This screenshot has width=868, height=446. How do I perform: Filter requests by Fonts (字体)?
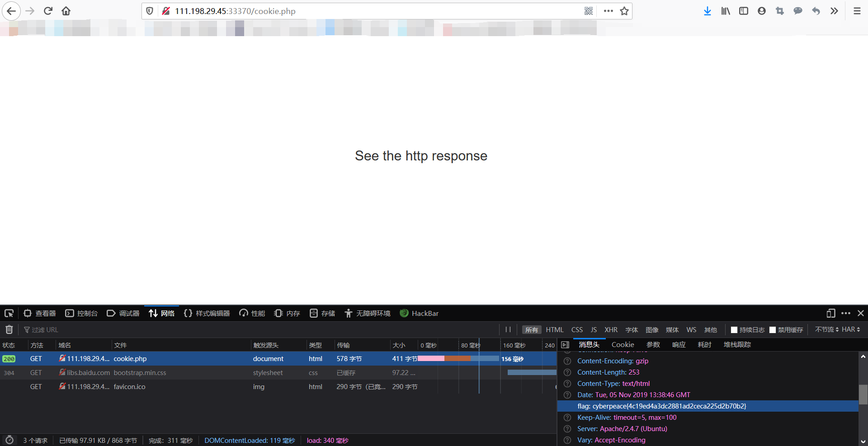(632, 330)
